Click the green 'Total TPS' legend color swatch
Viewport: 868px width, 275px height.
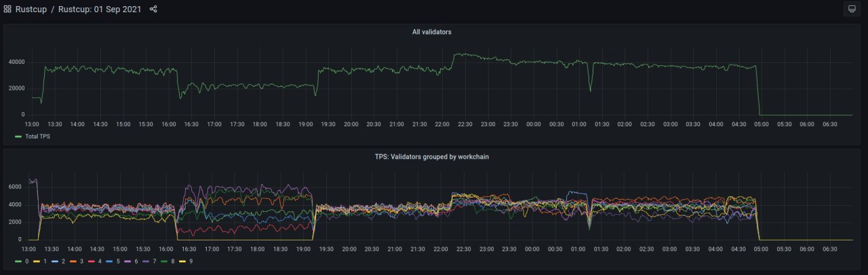(18, 136)
